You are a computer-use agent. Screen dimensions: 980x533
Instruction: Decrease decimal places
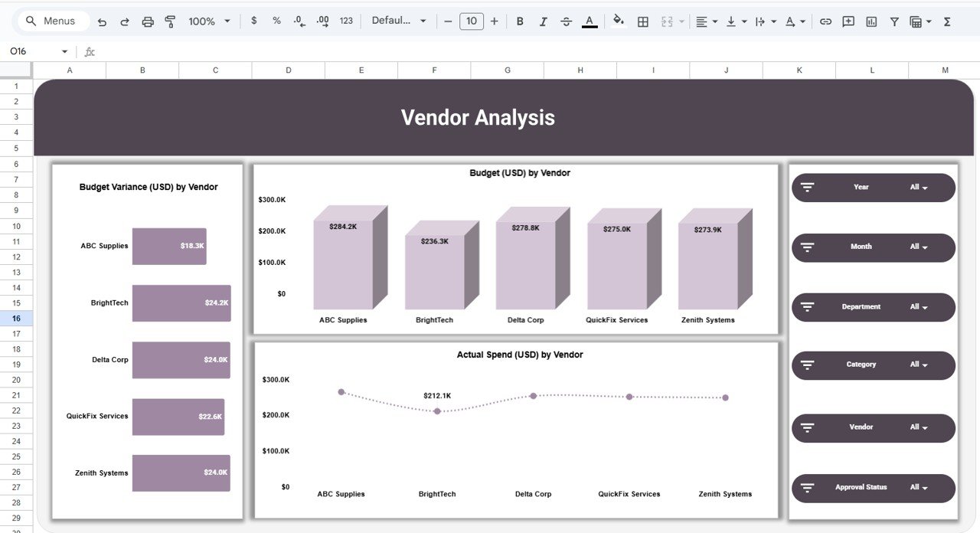point(299,21)
